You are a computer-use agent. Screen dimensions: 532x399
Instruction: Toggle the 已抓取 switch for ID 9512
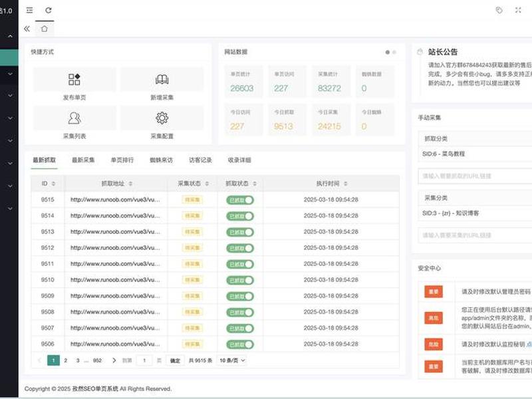(x=240, y=248)
